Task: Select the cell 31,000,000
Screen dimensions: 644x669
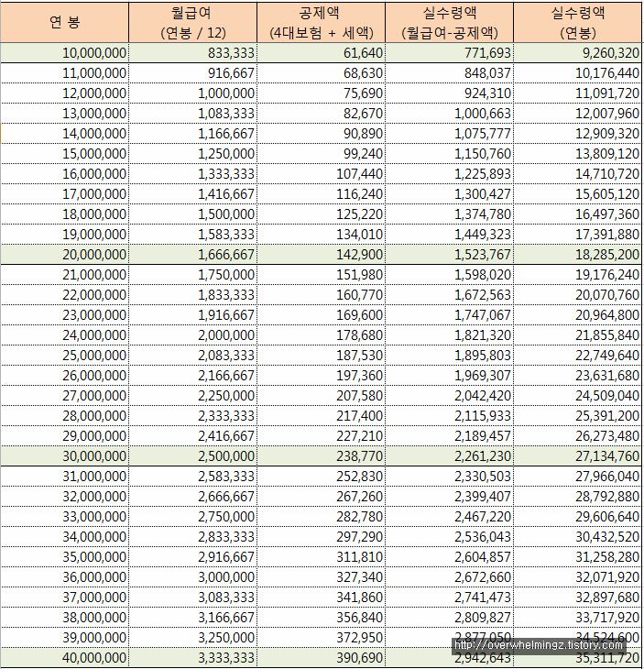Action: [64, 477]
